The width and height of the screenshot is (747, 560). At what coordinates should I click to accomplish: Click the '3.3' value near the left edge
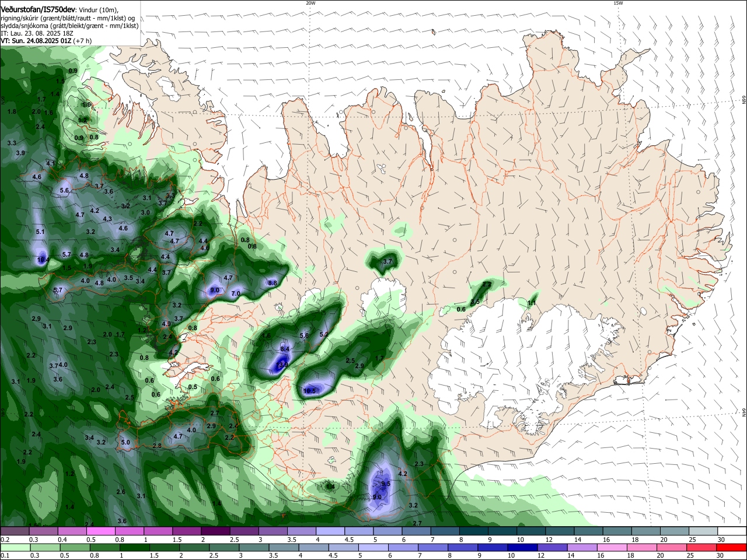[x=12, y=143]
